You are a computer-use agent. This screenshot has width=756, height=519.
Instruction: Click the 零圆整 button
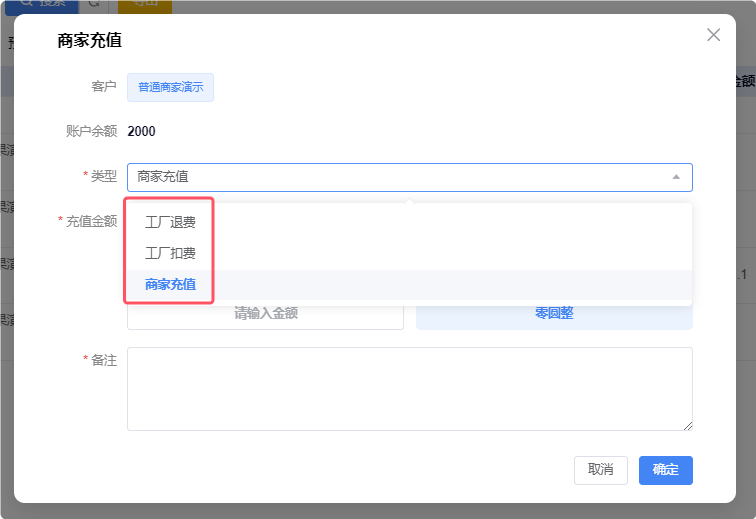(554, 314)
